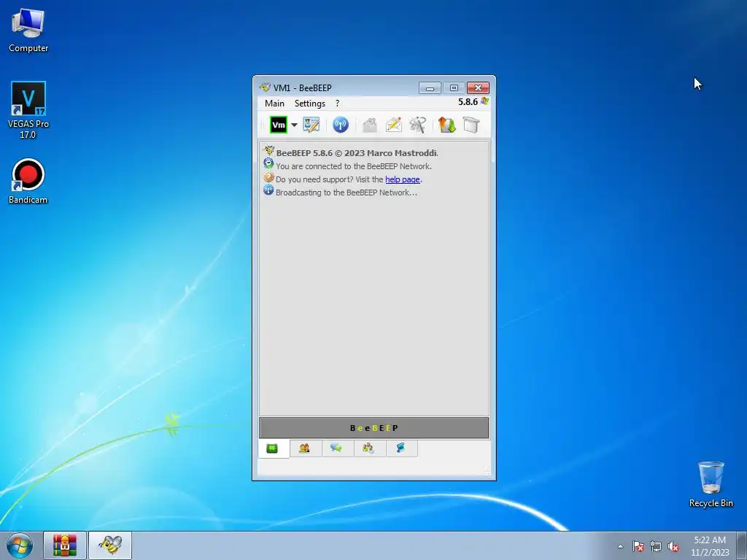747x560 pixels.
Task: Click the blue broadcast antenna icon
Action: (340, 125)
